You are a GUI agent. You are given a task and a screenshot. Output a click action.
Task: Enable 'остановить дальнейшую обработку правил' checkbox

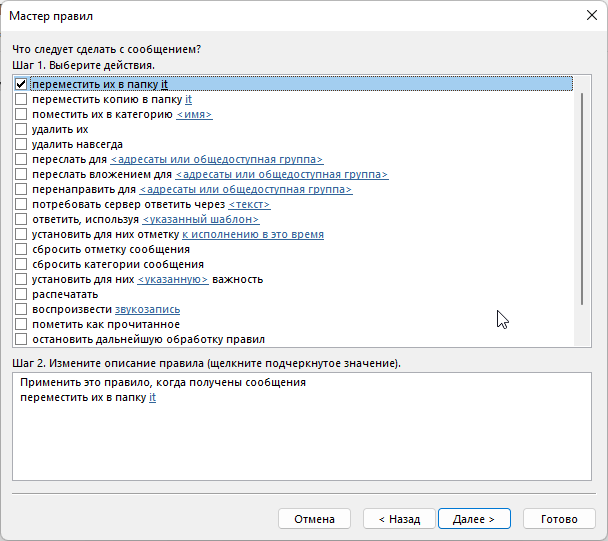[21, 340]
